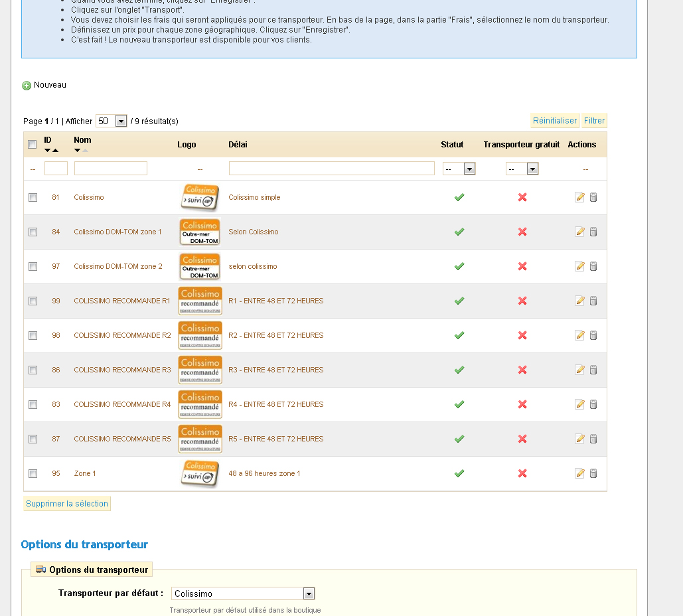
Task: Sort ID column descending arrow
Action: [48, 150]
